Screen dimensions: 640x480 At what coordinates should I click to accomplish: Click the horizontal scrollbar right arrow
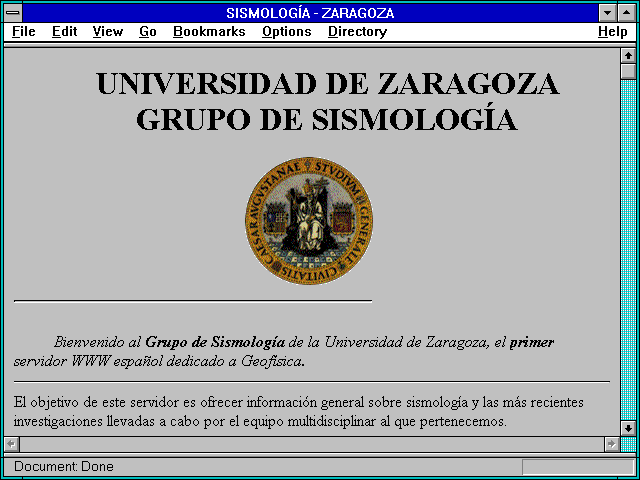click(x=611, y=444)
